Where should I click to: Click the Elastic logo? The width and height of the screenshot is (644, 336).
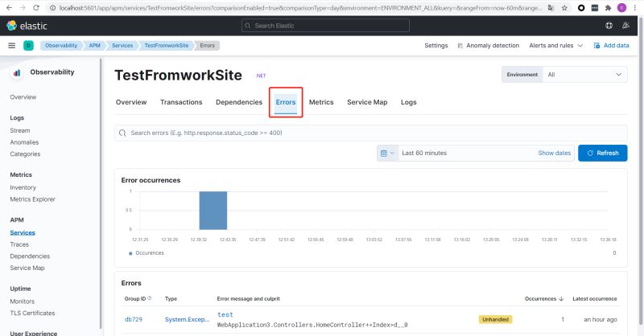[27, 26]
